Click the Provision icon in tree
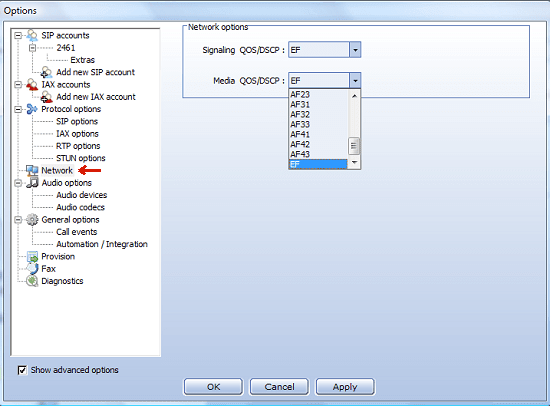Screen dimensions: 551x407 point(32,257)
